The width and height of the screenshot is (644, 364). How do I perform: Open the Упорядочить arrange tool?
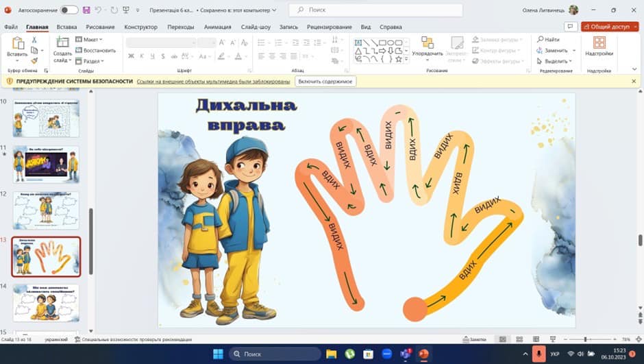pos(428,47)
